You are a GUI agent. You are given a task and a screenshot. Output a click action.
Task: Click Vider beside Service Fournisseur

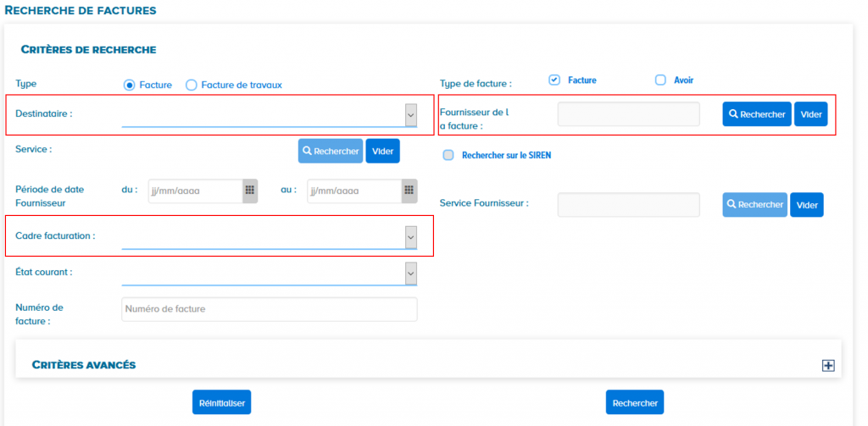(806, 205)
